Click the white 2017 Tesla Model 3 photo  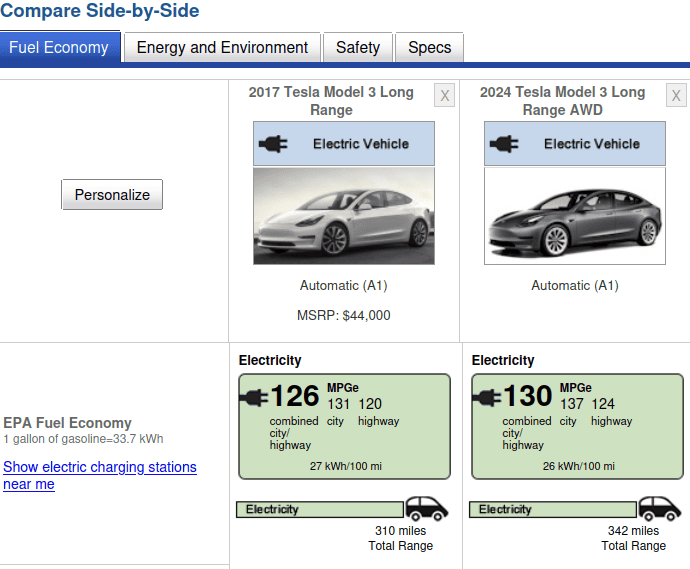[x=344, y=216]
